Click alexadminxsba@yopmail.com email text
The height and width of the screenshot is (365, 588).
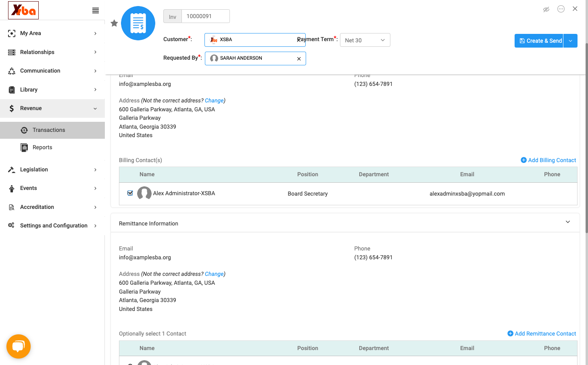point(467,194)
